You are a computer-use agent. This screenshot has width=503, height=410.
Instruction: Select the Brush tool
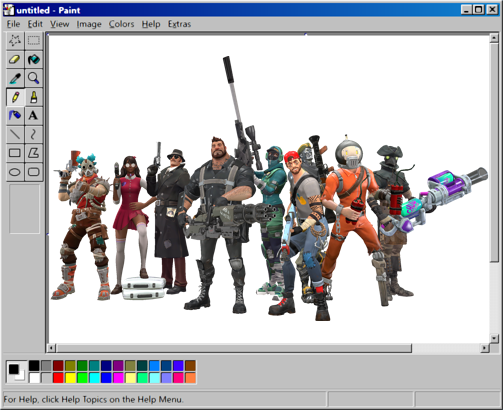(34, 97)
